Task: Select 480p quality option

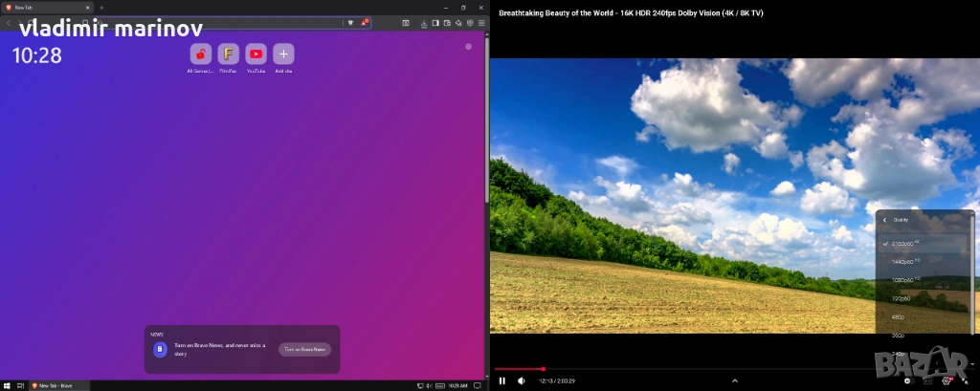Action: [x=924, y=317]
